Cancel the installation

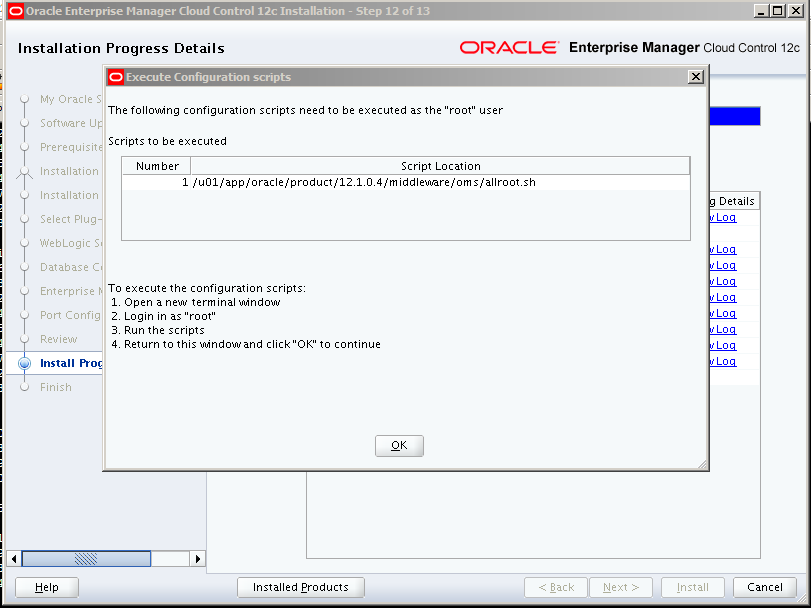point(764,587)
